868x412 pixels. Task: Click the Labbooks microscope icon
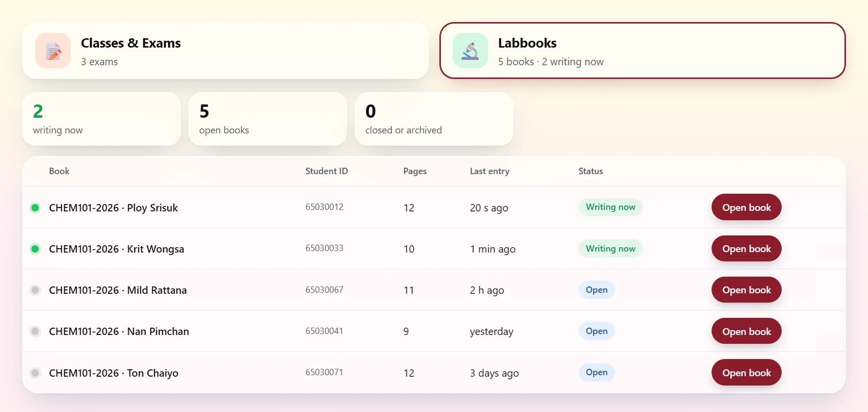coord(470,51)
